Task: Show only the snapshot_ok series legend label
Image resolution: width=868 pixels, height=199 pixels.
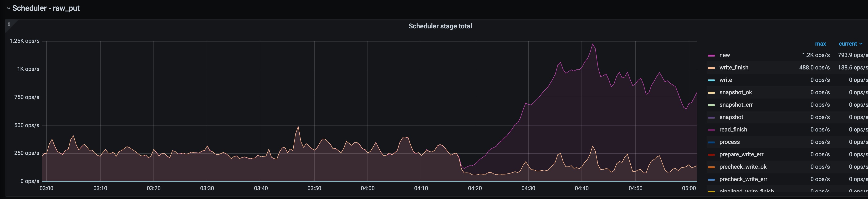Action: [735, 92]
